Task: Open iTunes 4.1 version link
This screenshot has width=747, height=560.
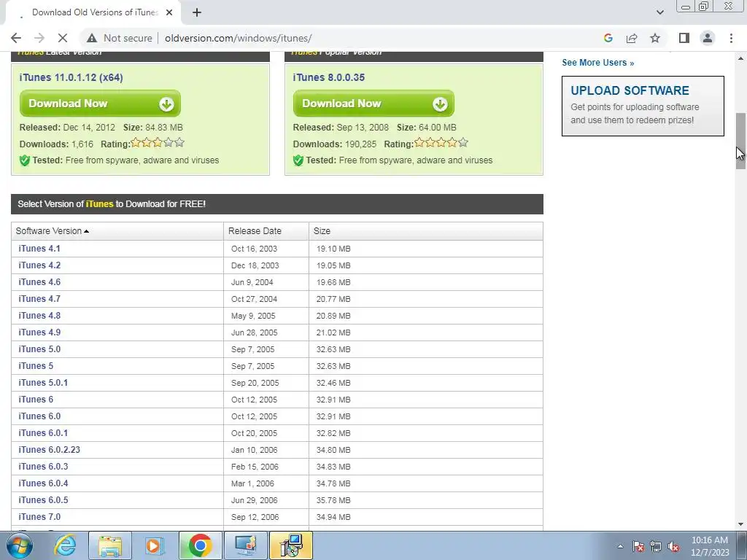Action: (39, 249)
